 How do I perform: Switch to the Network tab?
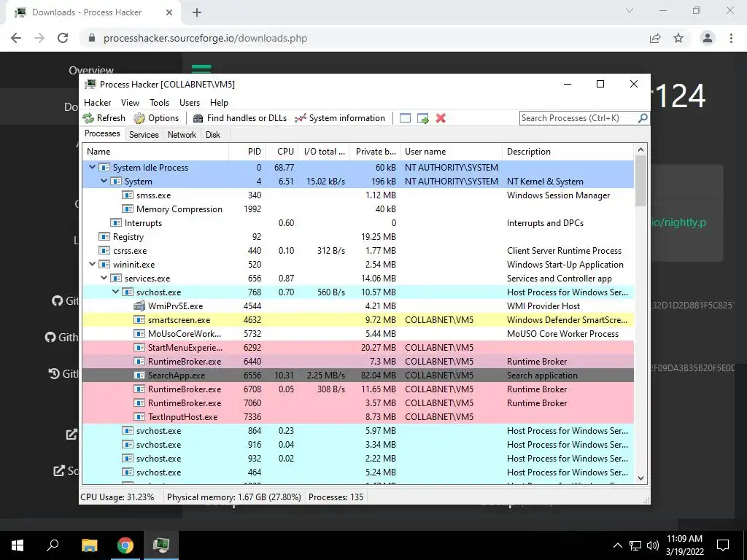tap(182, 135)
